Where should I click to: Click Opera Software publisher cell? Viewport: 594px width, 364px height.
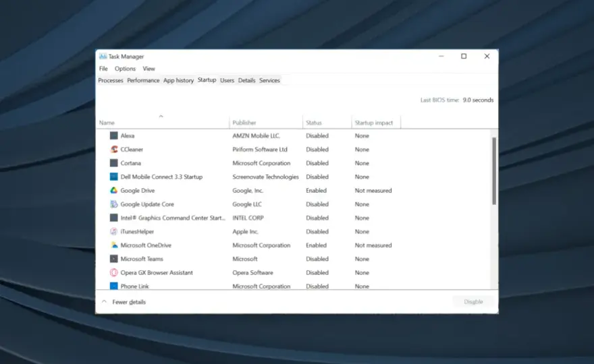252,272
